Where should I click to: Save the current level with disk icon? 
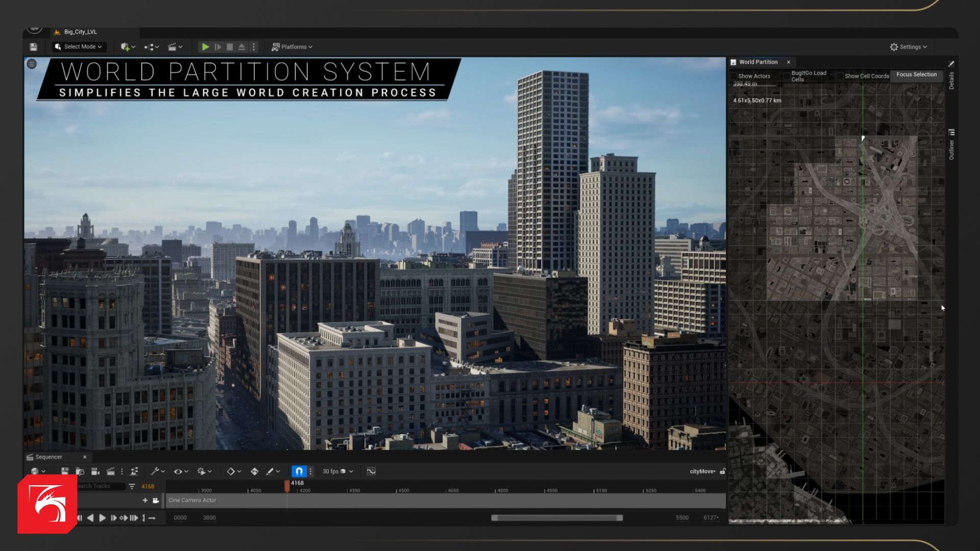[34, 47]
